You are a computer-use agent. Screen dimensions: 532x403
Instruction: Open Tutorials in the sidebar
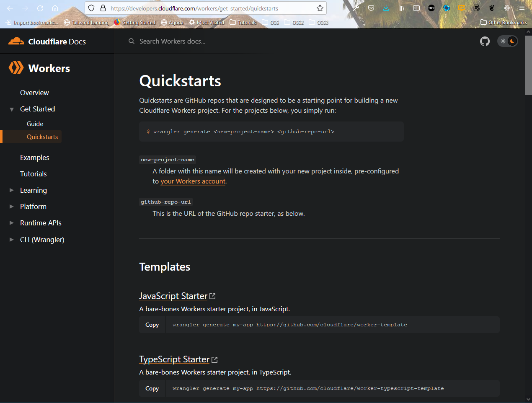pyautogui.click(x=34, y=174)
